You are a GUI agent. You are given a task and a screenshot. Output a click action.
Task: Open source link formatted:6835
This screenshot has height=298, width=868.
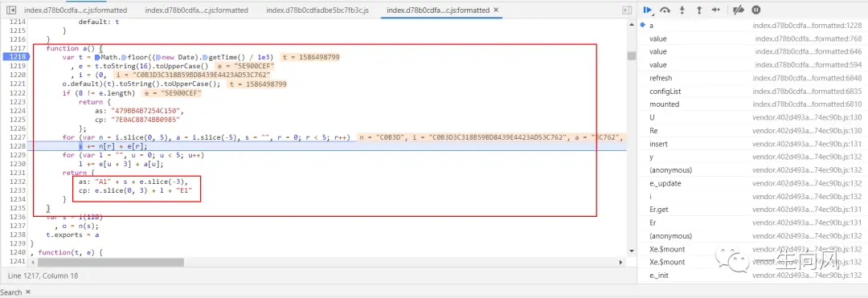click(x=807, y=92)
